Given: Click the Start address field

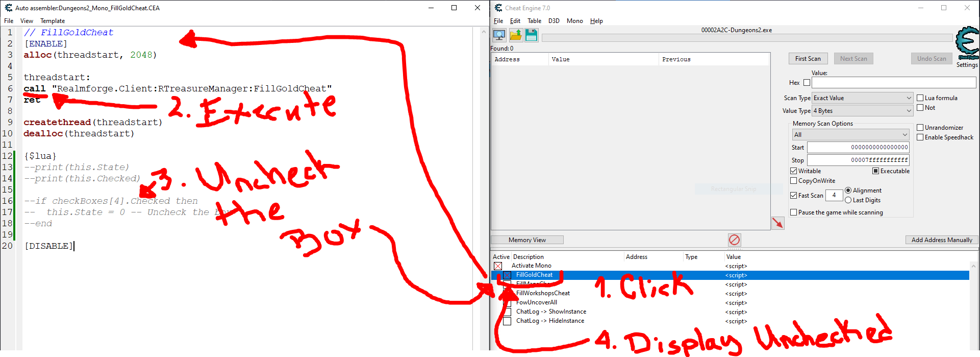Looking at the screenshot, I should click(x=859, y=148).
